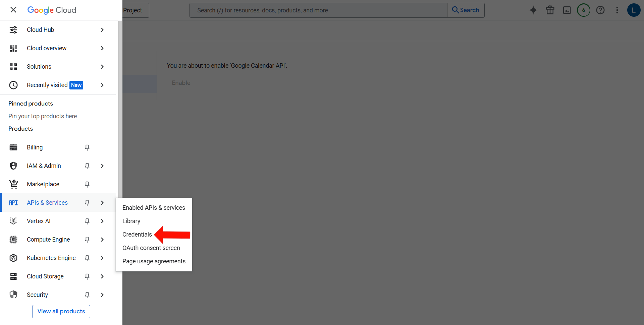Open the Google Cloud logo home link
Viewport: 644px width, 325px height.
pyautogui.click(x=52, y=10)
